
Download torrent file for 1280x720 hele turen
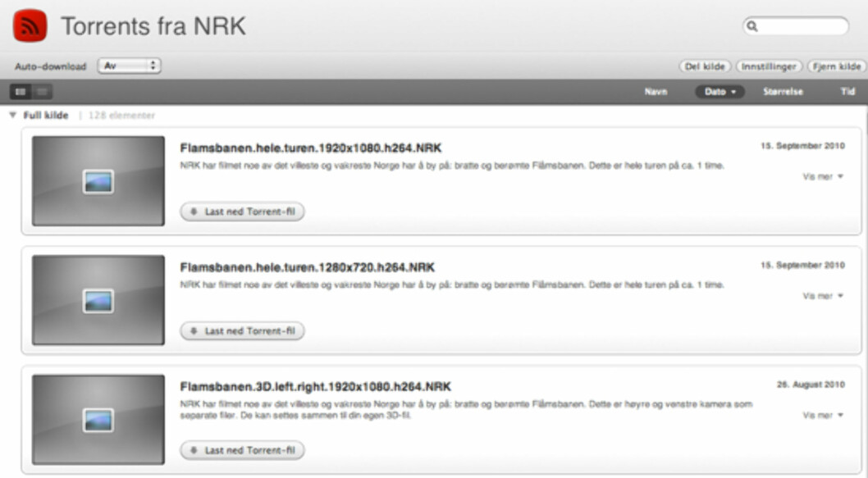pos(243,331)
